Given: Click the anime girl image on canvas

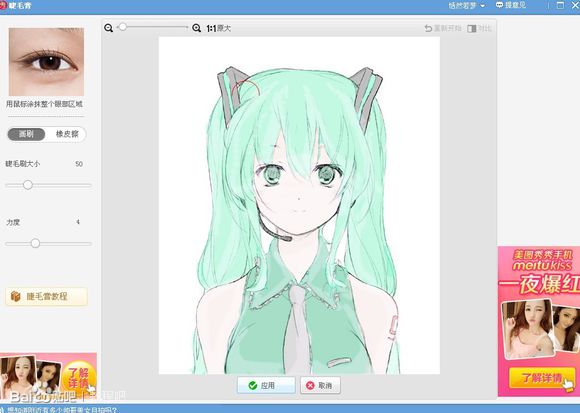Looking at the screenshot, I should [299, 206].
